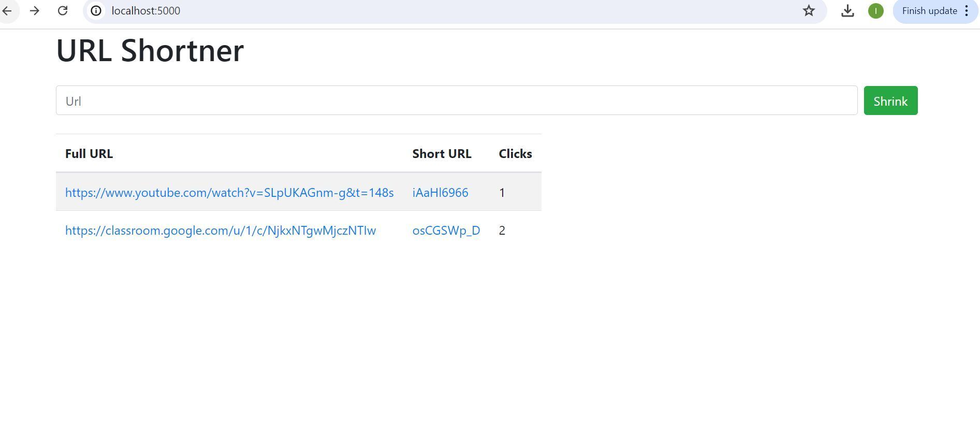View site information icon in address bar
980x430 pixels.
[96, 11]
